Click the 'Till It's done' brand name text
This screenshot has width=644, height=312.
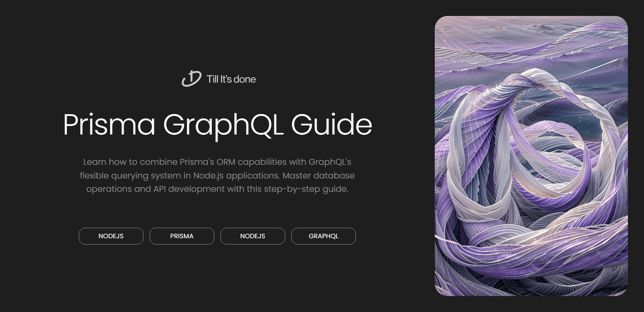(x=231, y=79)
